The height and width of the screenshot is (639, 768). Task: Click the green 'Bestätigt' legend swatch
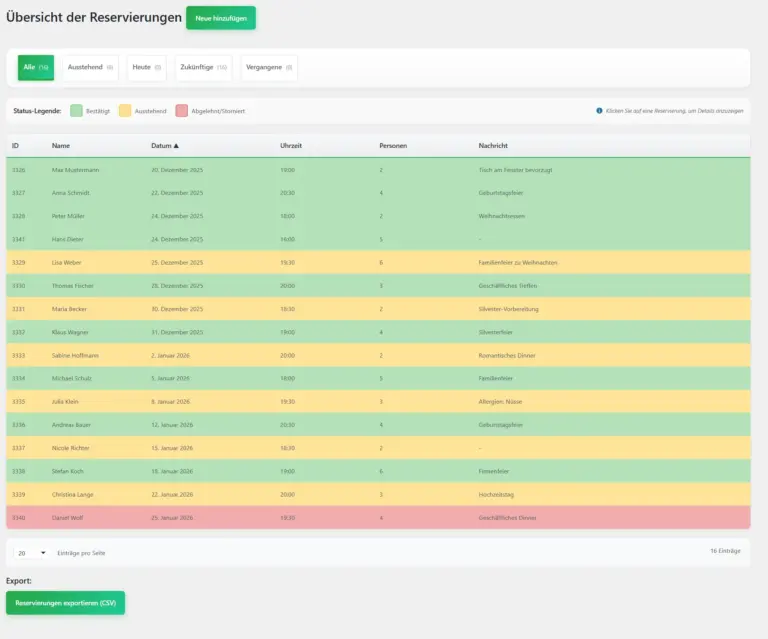pos(76,111)
